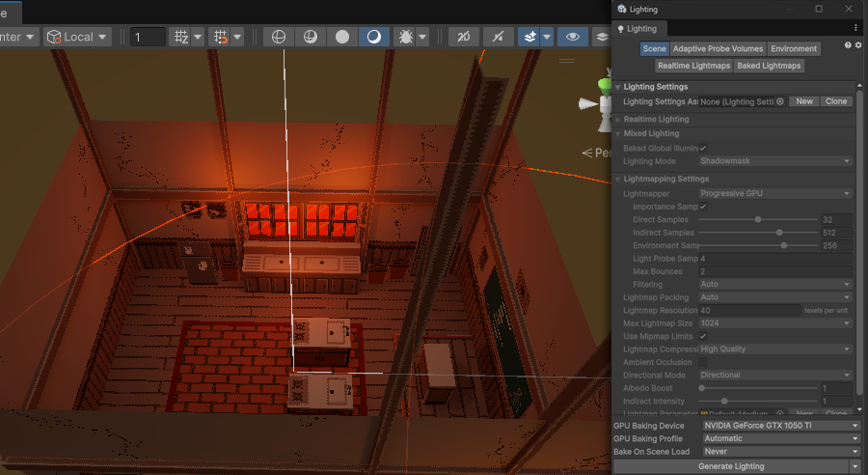Switch to the Environment tab
This screenshot has width=868, height=475.
tap(794, 48)
